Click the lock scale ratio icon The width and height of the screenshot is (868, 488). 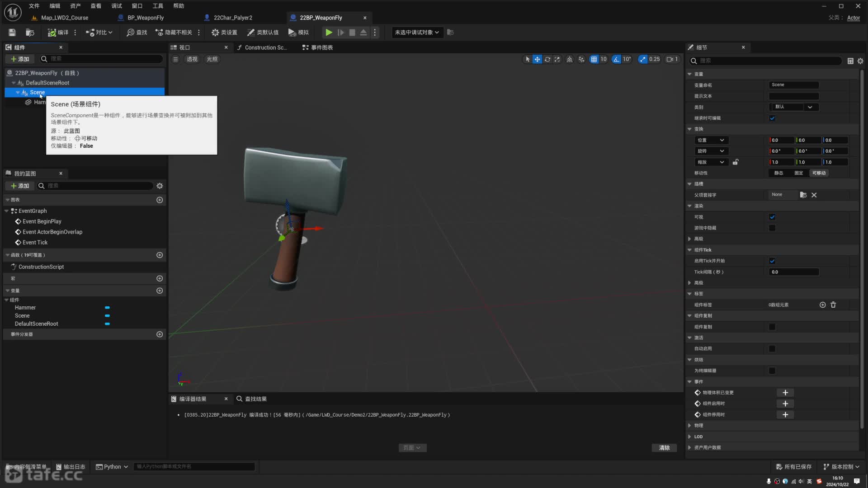(x=736, y=162)
